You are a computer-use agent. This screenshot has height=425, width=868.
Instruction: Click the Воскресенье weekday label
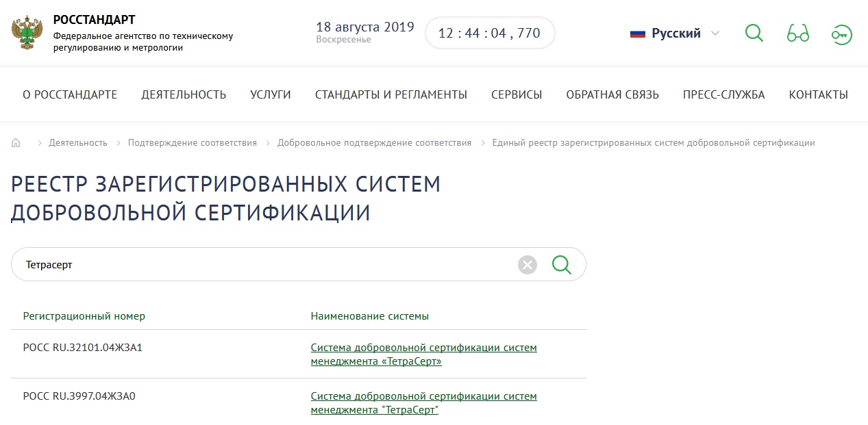(343, 40)
